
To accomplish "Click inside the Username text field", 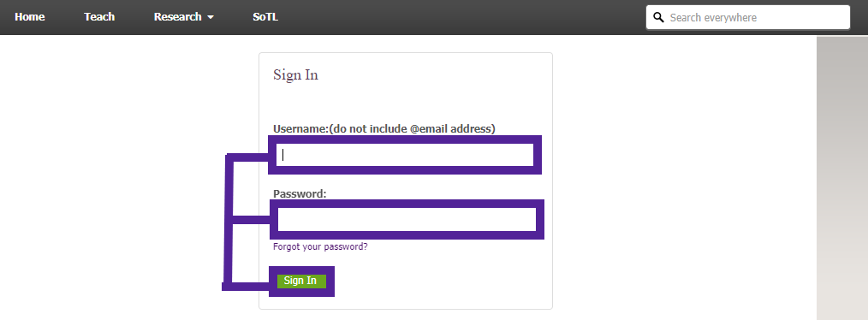I will (405, 155).
